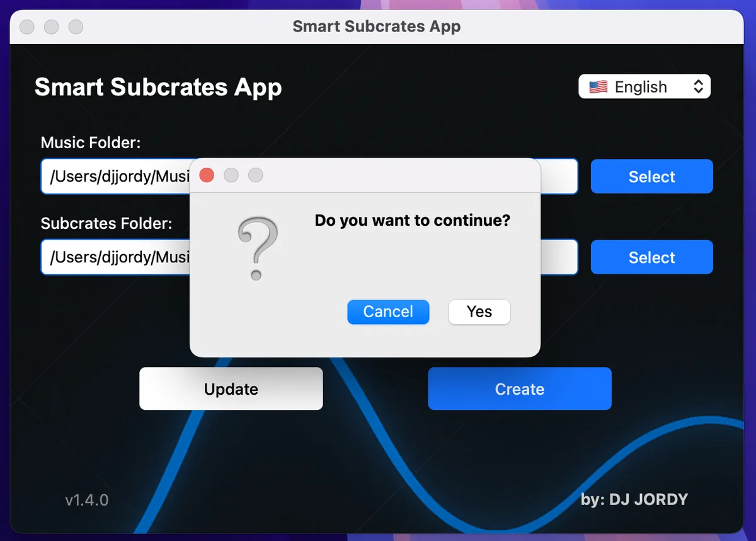Click the 'Do you want to continue?' text

413,220
